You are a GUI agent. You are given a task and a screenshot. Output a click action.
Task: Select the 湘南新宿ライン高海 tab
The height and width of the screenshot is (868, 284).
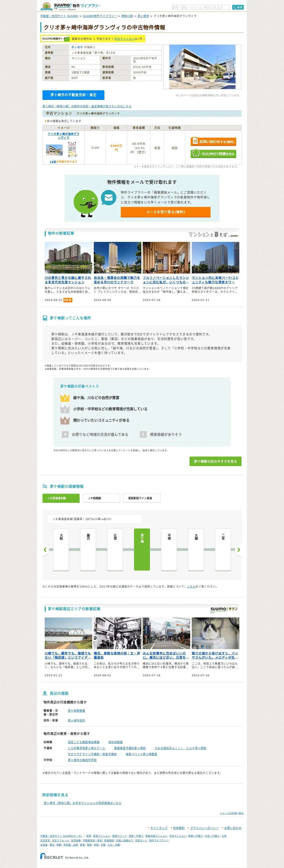tap(142, 498)
